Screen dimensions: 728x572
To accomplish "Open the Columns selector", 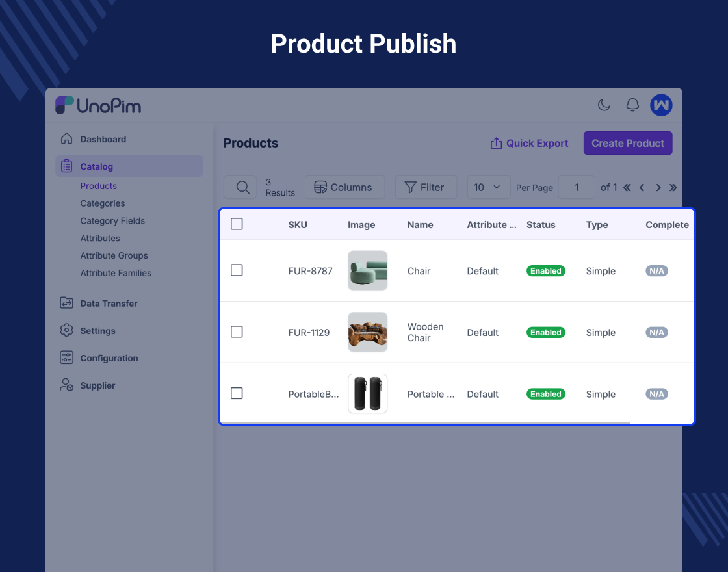I will (x=344, y=187).
